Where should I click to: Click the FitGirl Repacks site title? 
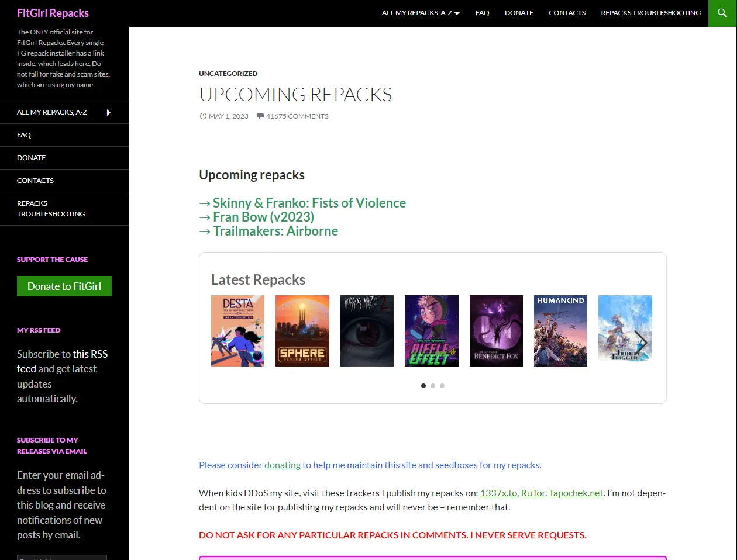(53, 13)
